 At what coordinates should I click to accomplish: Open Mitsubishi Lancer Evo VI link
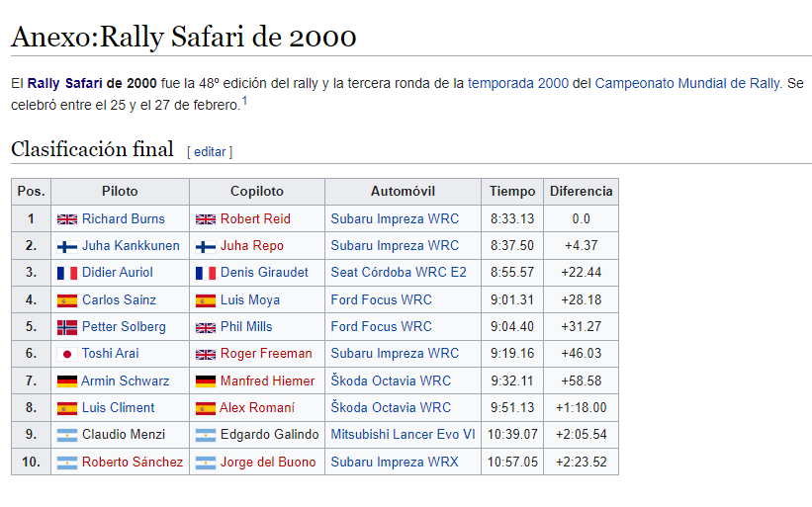pyautogui.click(x=403, y=435)
